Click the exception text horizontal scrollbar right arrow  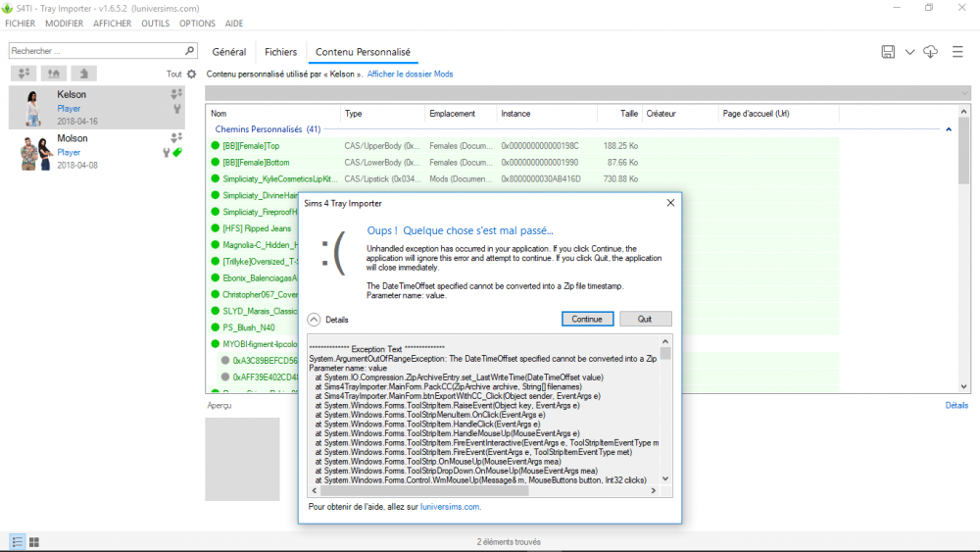653,491
